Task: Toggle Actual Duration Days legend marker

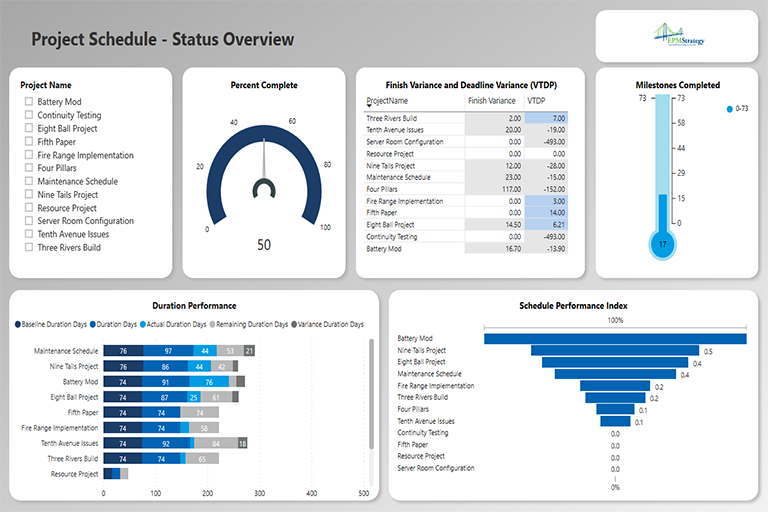Action: pos(143,324)
